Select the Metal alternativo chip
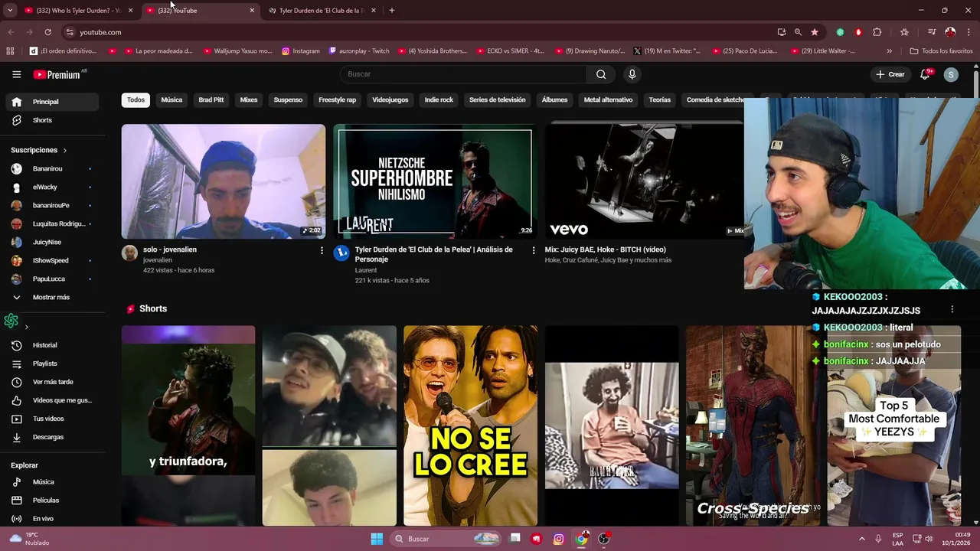Screen dimensions: 980x551 (x=608, y=100)
